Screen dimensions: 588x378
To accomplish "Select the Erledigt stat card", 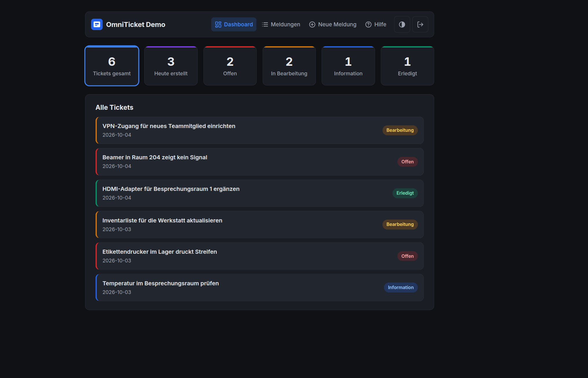I will click(x=407, y=66).
